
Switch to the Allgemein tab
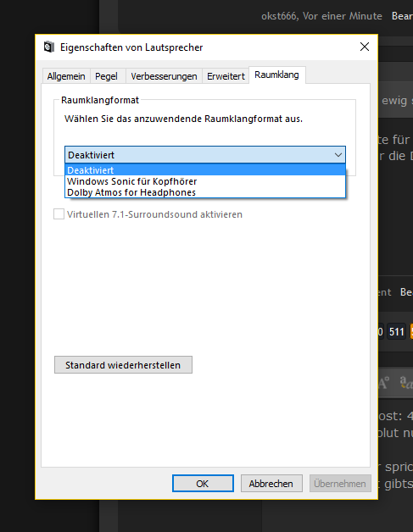tap(66, 76)
